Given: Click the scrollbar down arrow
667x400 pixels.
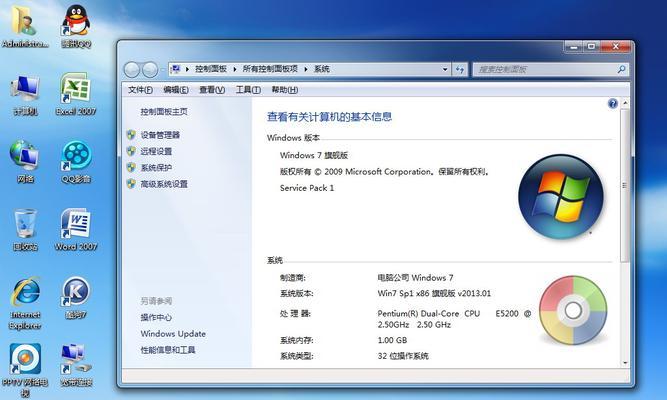Looking at the screenshot, I should pyautogui.click(x=625, y=363).
